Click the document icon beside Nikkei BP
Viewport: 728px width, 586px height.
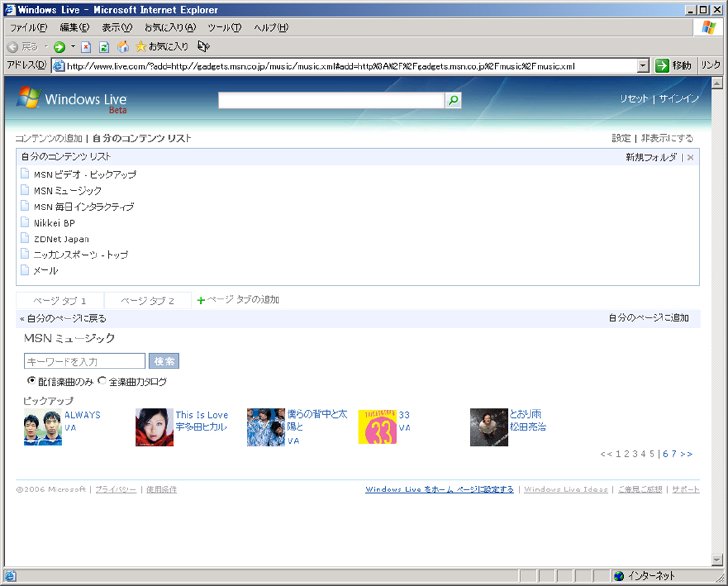pos(25,222)
